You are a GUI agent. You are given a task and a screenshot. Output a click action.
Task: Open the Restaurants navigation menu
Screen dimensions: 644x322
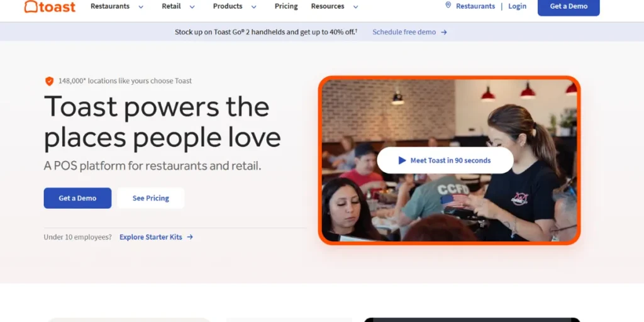pos(109,6)
